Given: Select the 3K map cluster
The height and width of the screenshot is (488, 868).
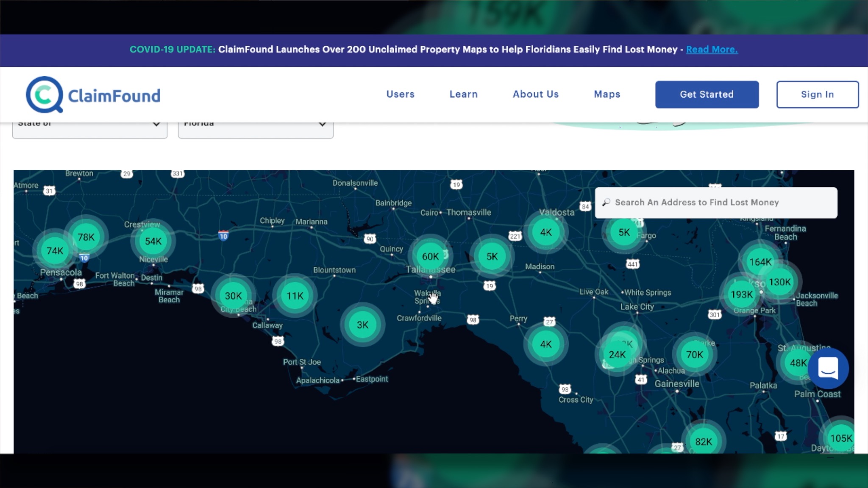Looking at the screenshot, I should [x=362, y=325].
